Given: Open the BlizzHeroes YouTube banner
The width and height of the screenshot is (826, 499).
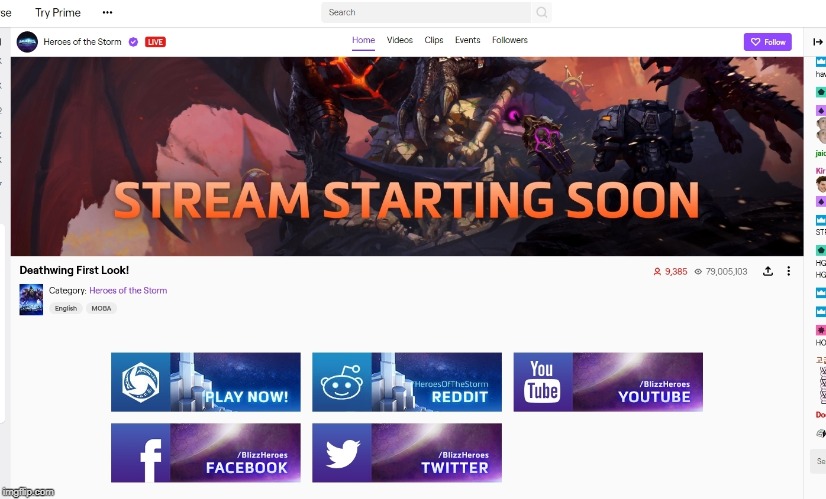Looking at the screenshot, I should 608,382.
